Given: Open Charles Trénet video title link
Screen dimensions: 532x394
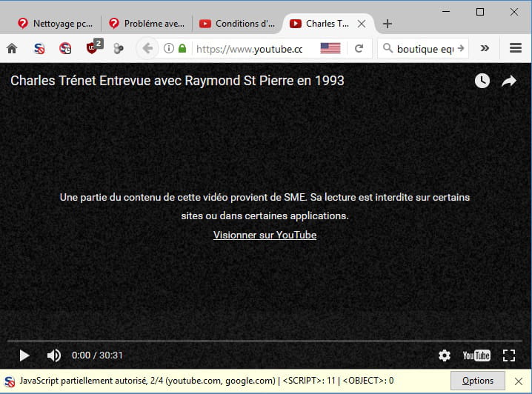Looking at the screenshot, I should (x=177, y=81).
